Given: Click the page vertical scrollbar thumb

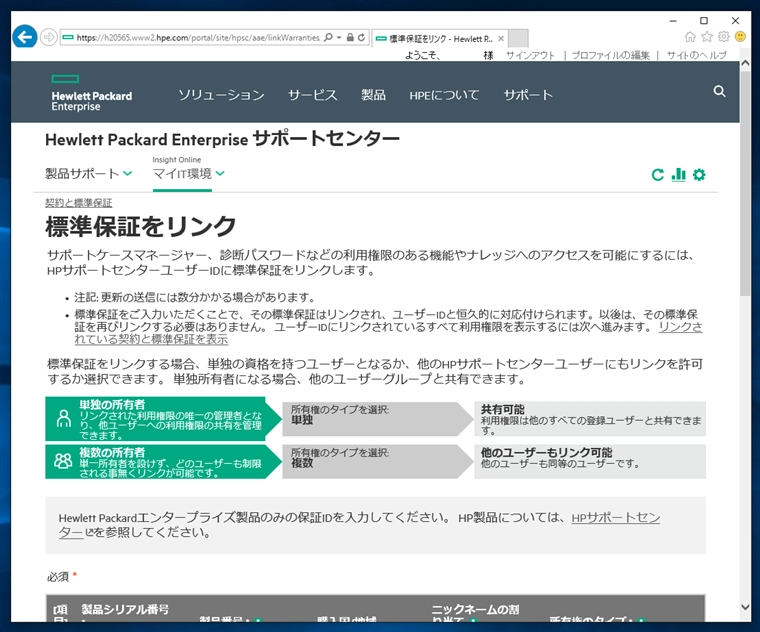Looking at the screenshot, I should click(745, 184).
